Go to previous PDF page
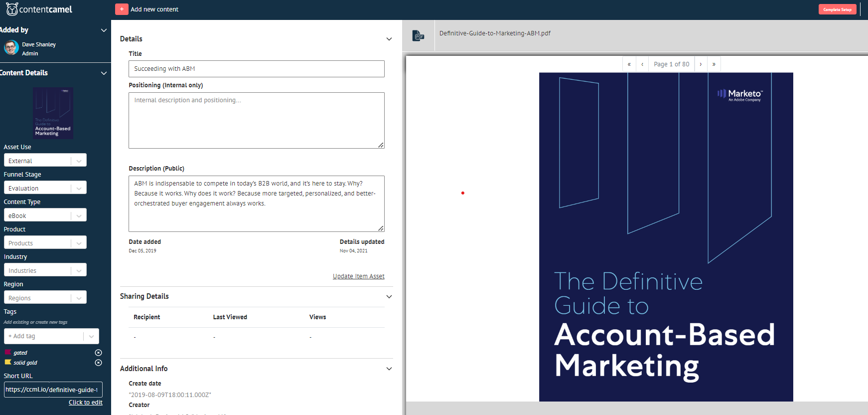868x415 pixels. pyautogui.click(x=642, y=64)
